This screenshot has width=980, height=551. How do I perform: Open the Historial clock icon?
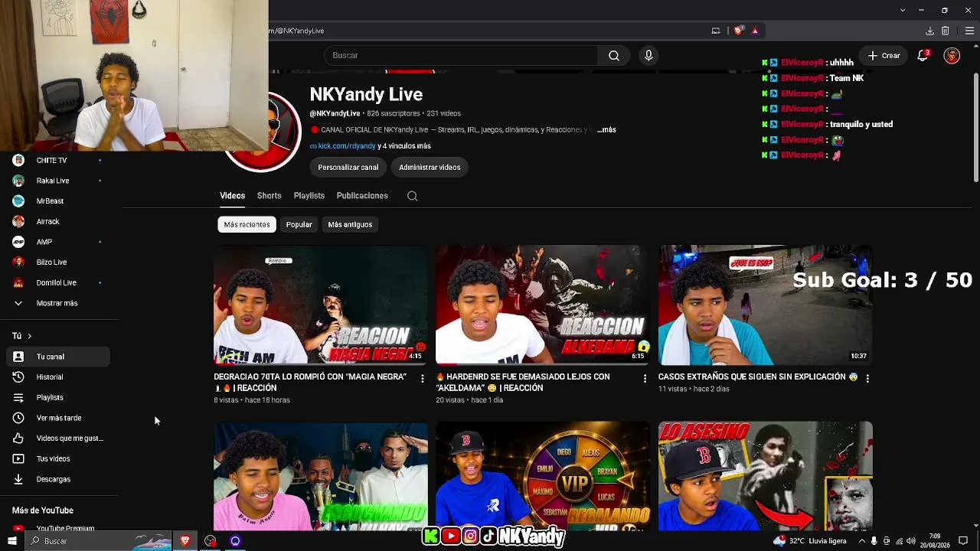(x=18, y=377)
